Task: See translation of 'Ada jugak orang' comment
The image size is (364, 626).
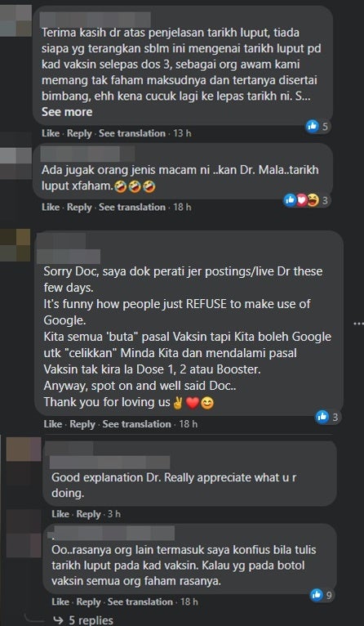Action: [x=132, y=208]
